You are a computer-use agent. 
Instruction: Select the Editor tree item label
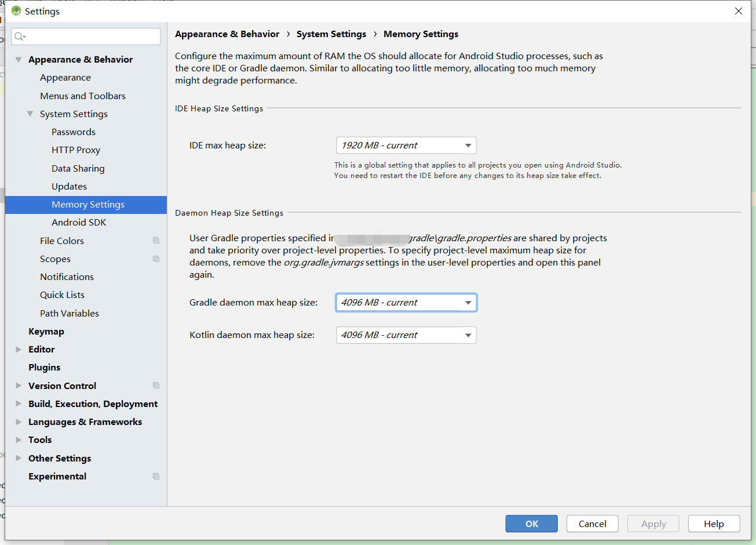tap(41, 350)
